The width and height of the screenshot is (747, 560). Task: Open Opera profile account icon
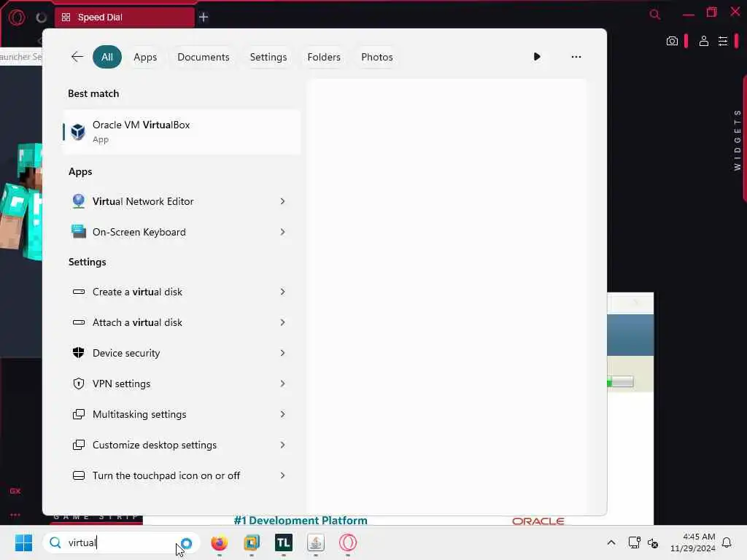click(704, 41)
